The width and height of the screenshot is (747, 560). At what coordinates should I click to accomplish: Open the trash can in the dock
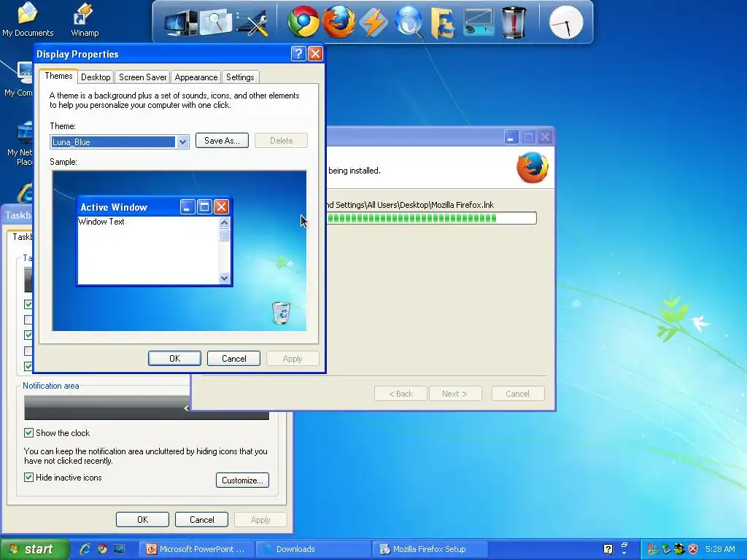pyautogui.click(x=514, y=23)
